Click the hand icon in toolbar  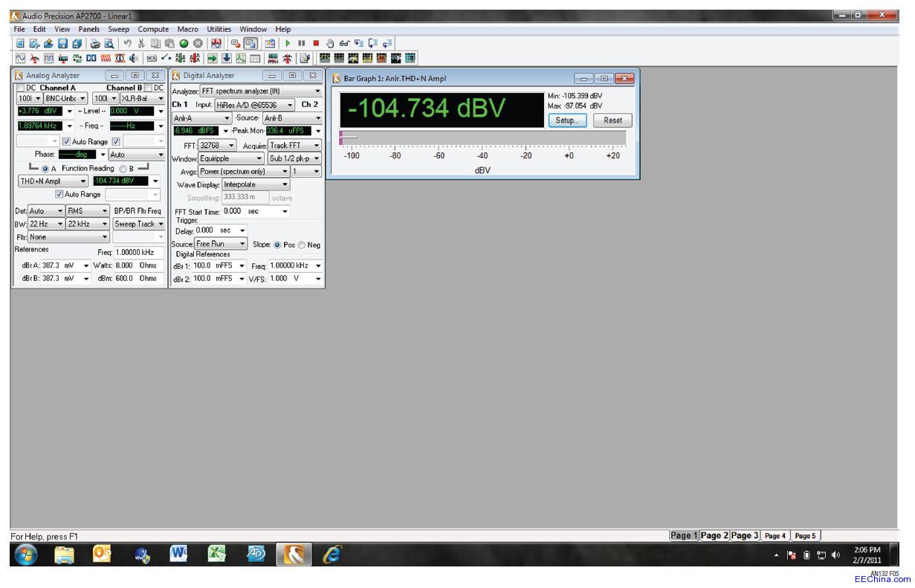(329, 43)
